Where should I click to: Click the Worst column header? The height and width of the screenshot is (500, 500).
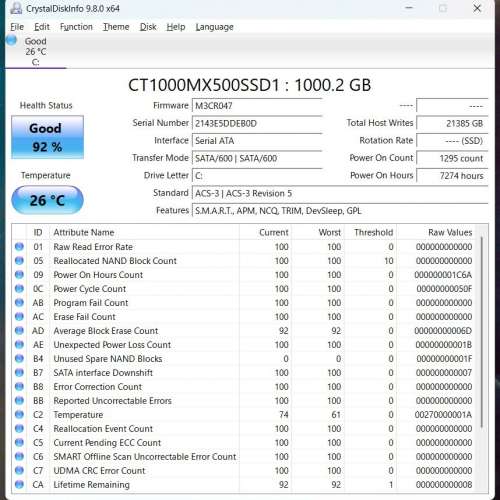tap(318, 232)
